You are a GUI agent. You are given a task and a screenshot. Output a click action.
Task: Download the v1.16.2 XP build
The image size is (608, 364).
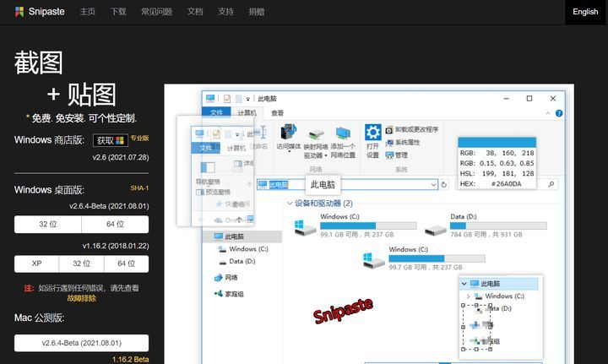pos(36,263)
